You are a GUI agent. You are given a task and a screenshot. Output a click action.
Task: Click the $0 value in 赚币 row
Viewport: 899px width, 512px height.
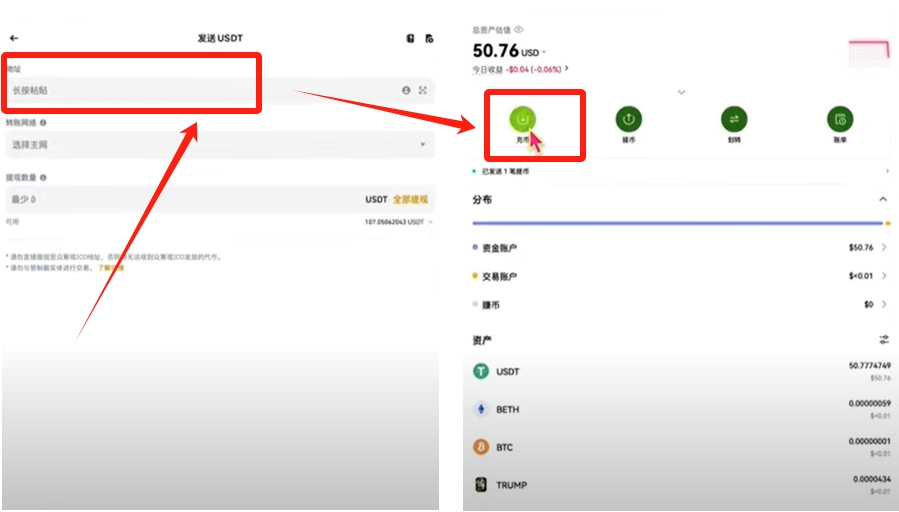tap(869, 305)
